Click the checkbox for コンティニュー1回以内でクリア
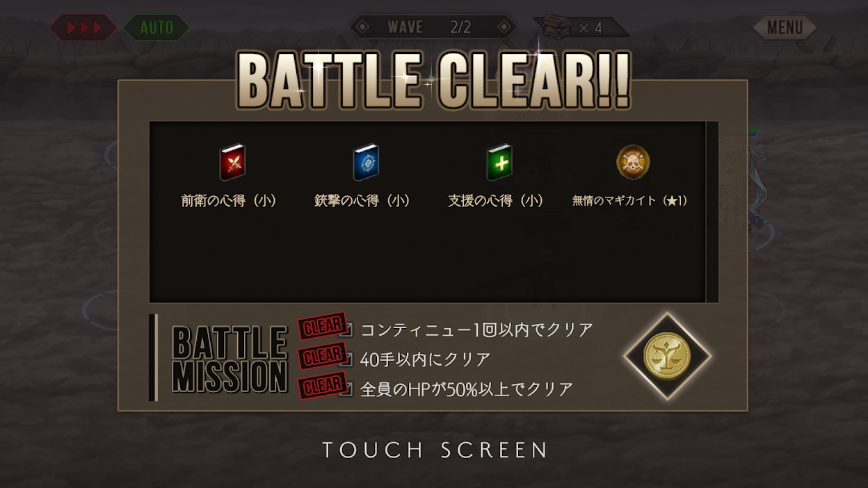This screenshot has height=488, width=868. 347,329
